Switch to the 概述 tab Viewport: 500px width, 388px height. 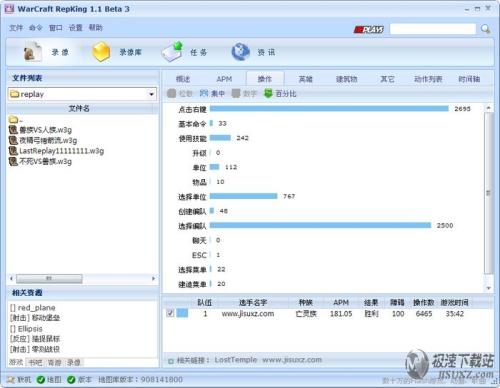coord(183,79)
